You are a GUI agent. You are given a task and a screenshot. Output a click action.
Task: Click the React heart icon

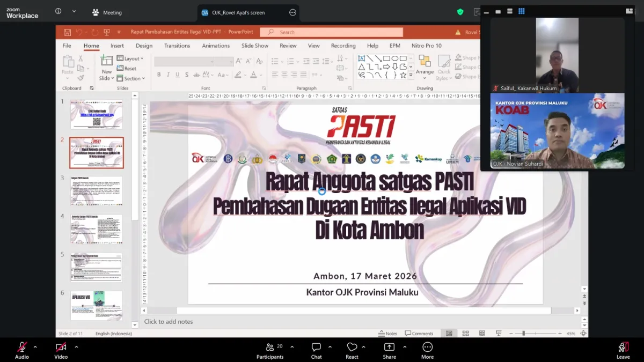point(352,347)
